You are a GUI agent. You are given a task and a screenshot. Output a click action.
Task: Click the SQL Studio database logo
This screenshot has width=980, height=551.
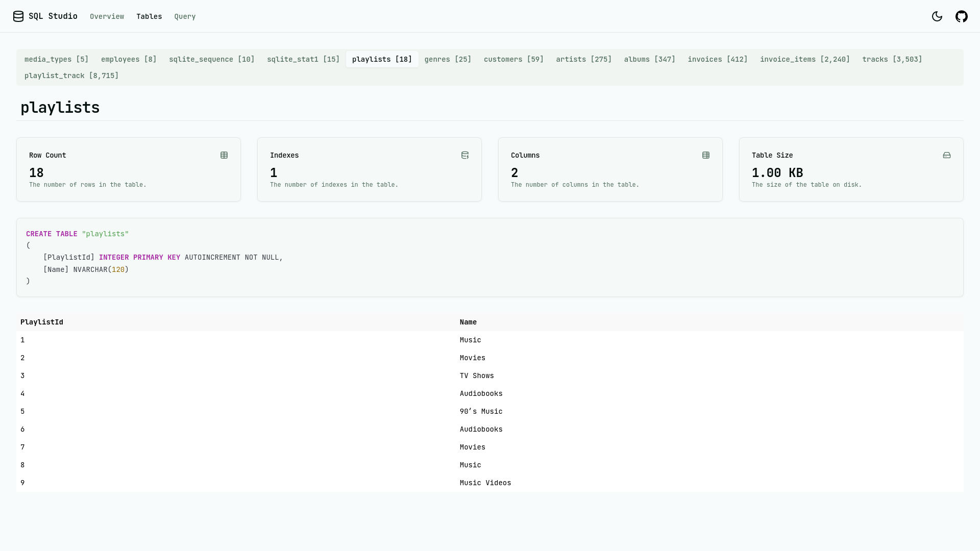click(18, 16)
